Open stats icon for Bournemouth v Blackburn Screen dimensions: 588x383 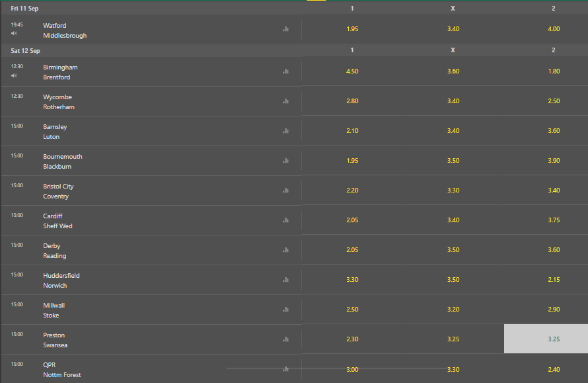pyautogui.click(x=286, y=161)
